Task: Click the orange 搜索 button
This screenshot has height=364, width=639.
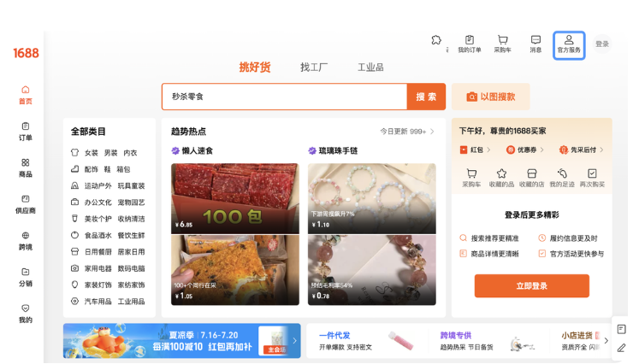Action: coord(426,97)
